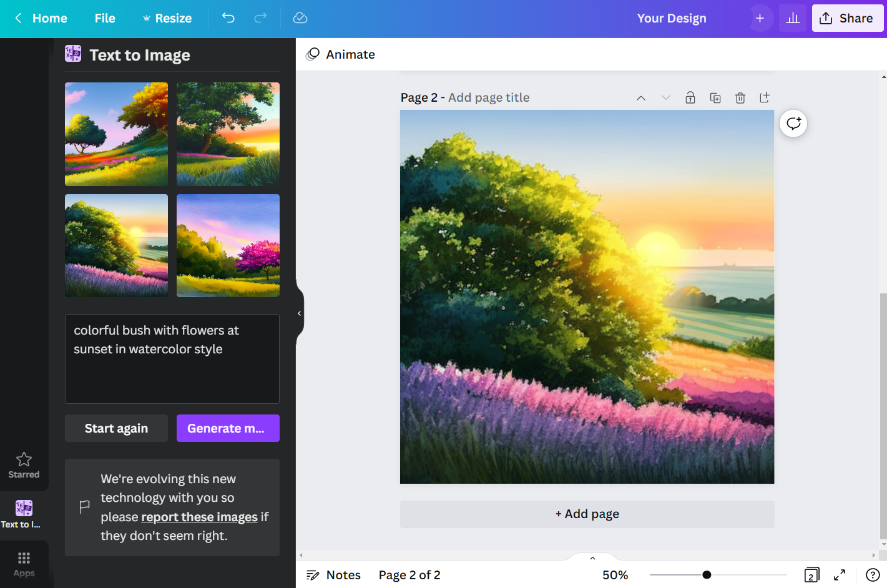Viewport: 887px width, 588px height.
Task: Enter full screen presentation mode
Action: click(840, 574)
